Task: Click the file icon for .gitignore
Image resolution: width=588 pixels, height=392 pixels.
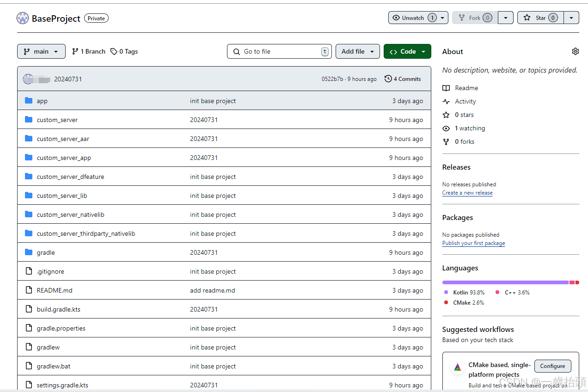Action: point(29,271)
